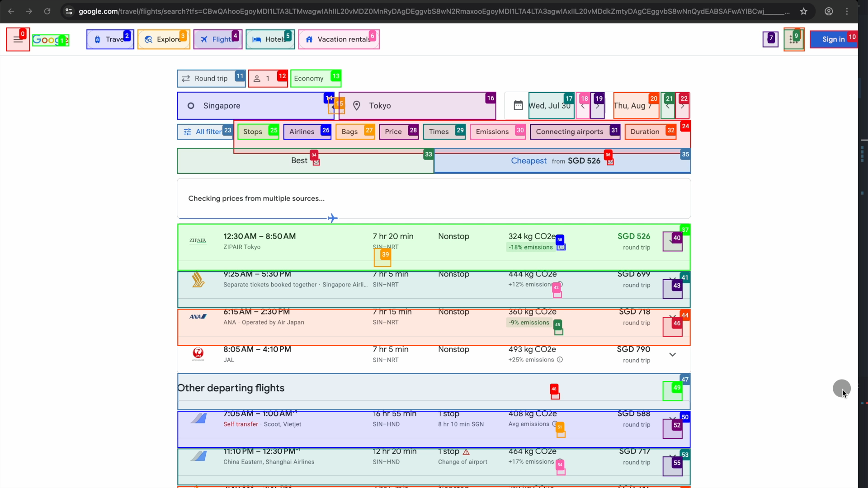Screen dimensions: 868x488
Task: Expand JAL SGD 790 flight details
Action: tap(672, 355)
